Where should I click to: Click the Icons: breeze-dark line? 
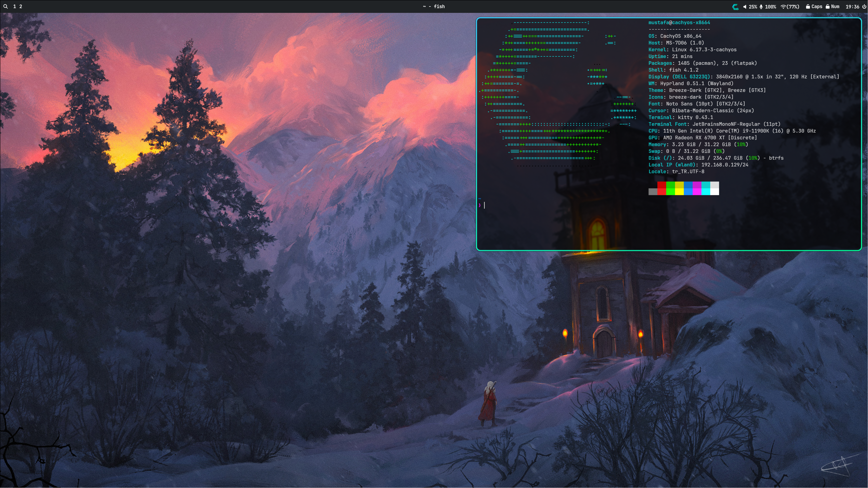click(691, 97)
